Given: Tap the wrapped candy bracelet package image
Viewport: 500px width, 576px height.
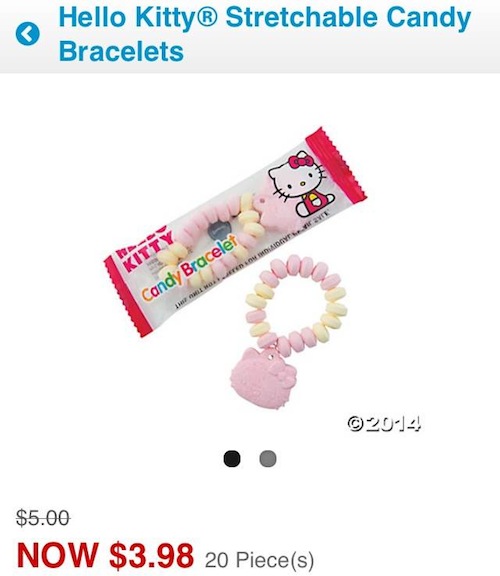Looking at the screenshot, I should (x=235, y=232).
